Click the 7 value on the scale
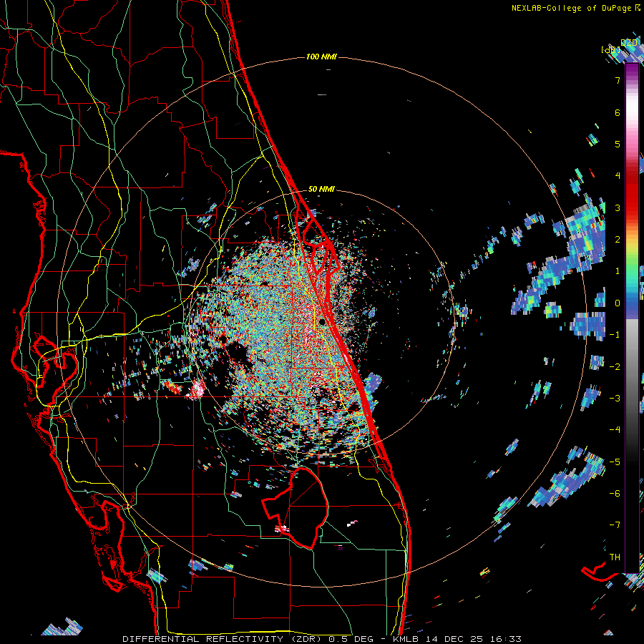 point(618,80)
